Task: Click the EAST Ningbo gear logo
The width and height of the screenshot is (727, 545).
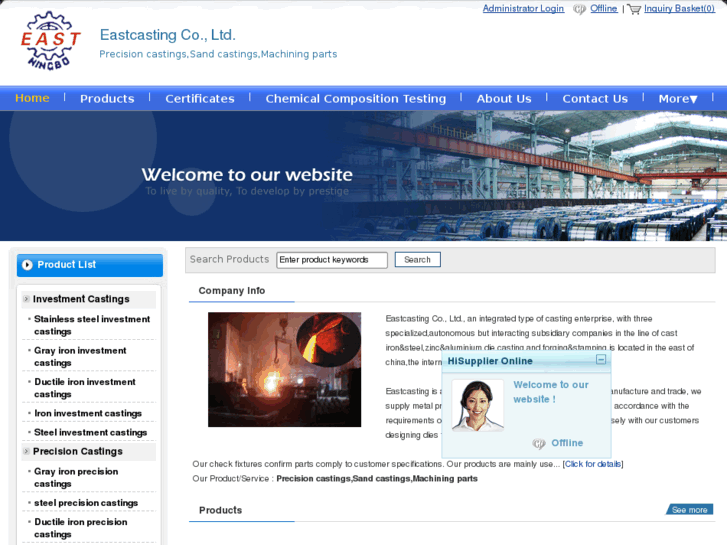Action: click(51, 41)
